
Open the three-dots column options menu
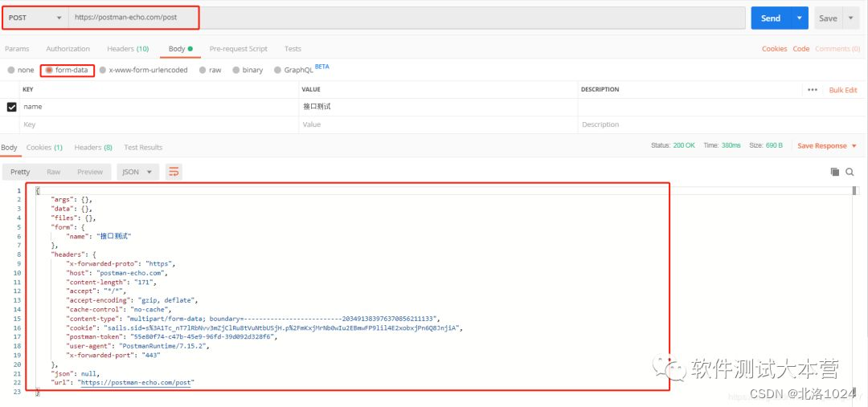tap(812, 90)
